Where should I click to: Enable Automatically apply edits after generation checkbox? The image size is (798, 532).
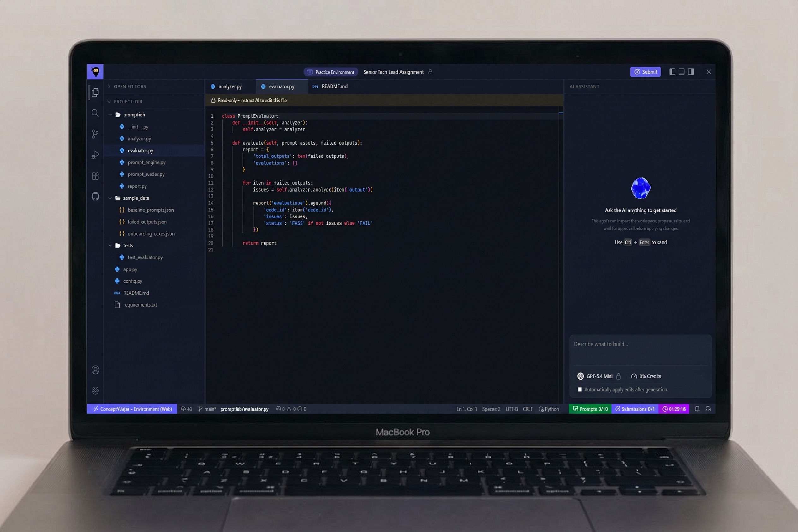[x=580, y=389]
